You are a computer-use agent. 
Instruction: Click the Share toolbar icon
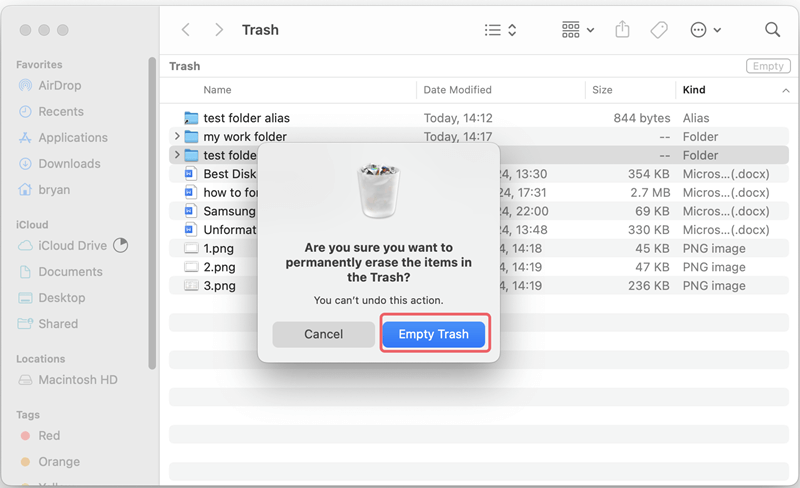[x=622, y=30]
